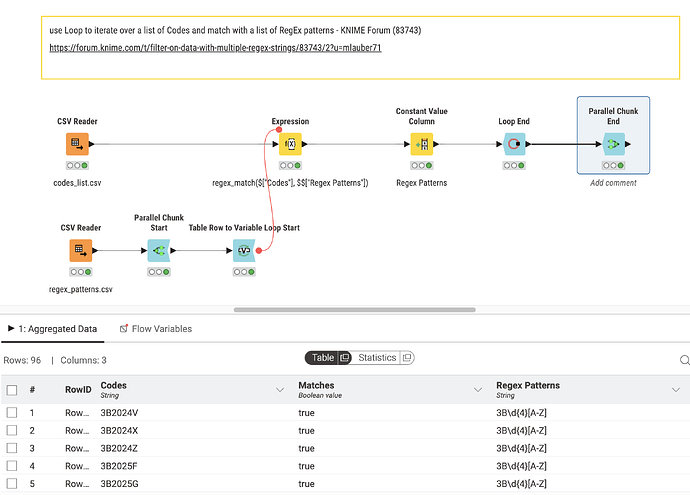This screenshot has width=690, height=495.
Task: Click the regex_patterns.csv node label
Action: pos(81,289)
